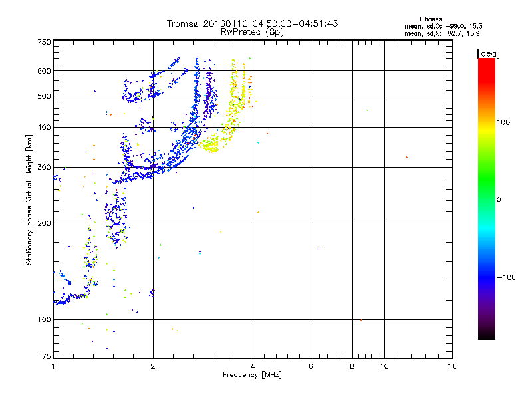Click the x-axis tick label "2"
The image size is (532, 399).
(x=153, y=366)
